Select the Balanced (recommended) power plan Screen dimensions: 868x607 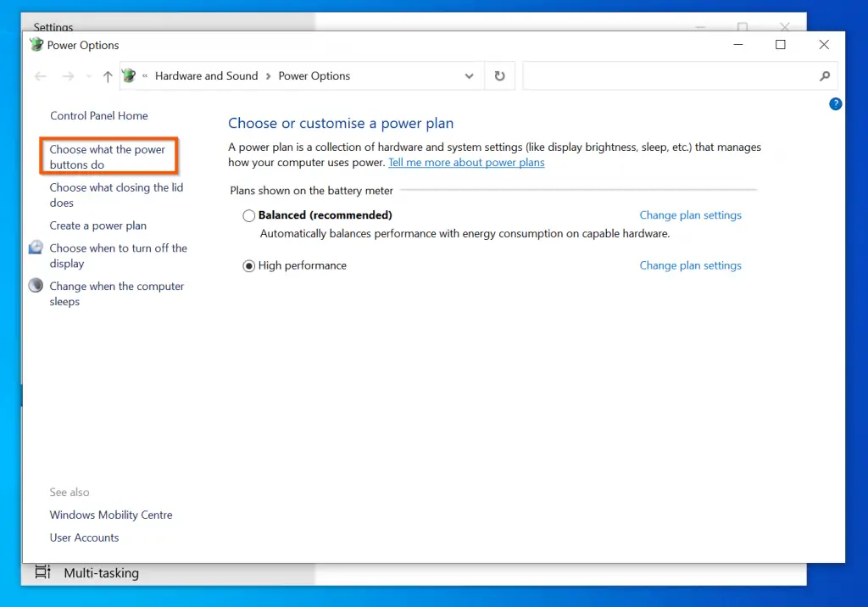[249, 216]
